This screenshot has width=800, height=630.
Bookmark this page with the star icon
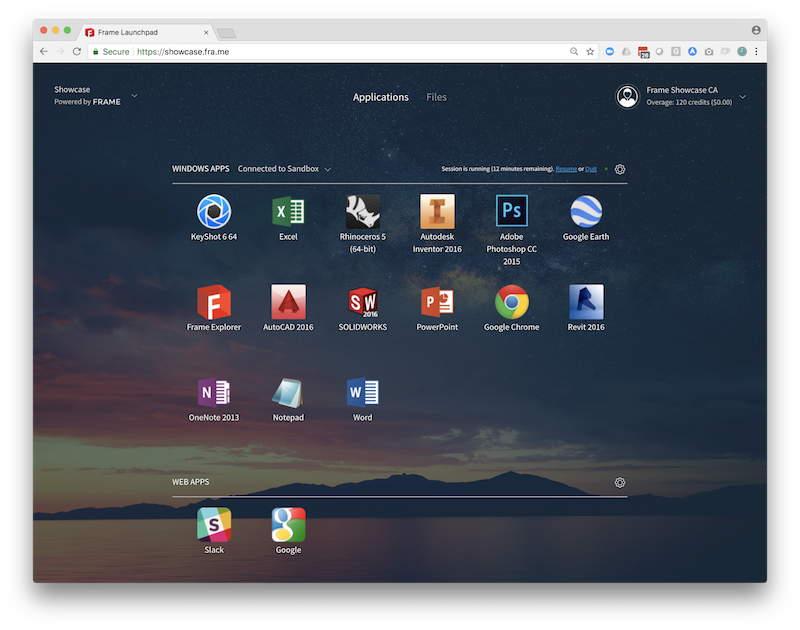point(590,52)
